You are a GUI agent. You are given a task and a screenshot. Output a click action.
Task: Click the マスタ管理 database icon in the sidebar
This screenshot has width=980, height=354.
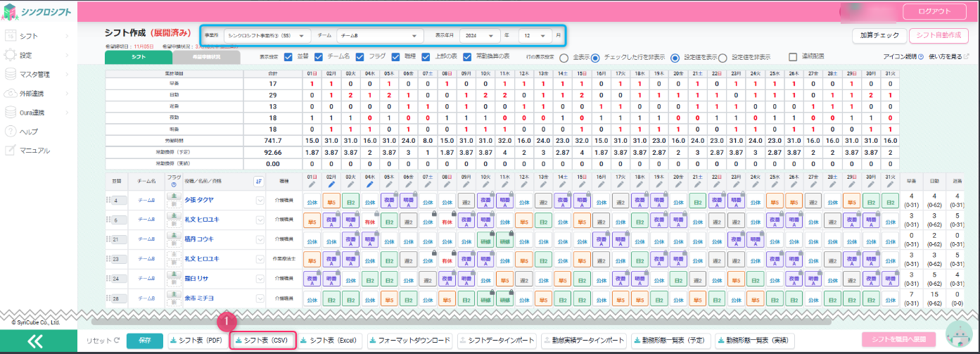11,74
